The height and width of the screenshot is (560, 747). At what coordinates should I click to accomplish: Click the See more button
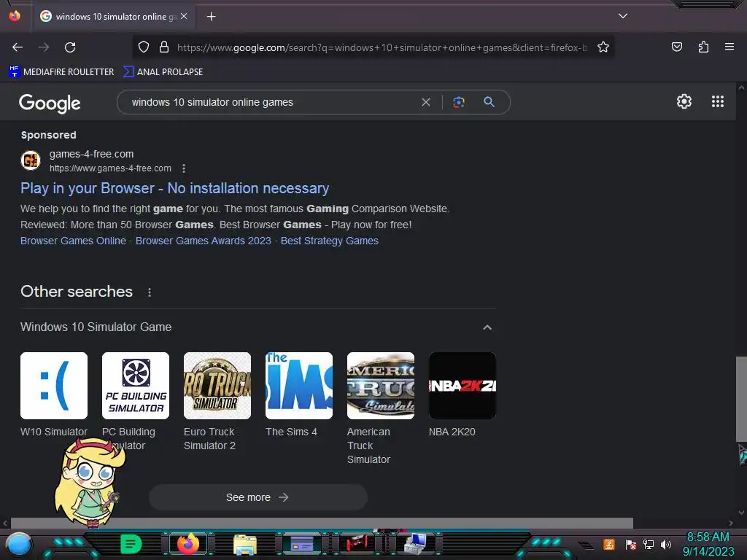pyautogui.click(x=258, y=497)
